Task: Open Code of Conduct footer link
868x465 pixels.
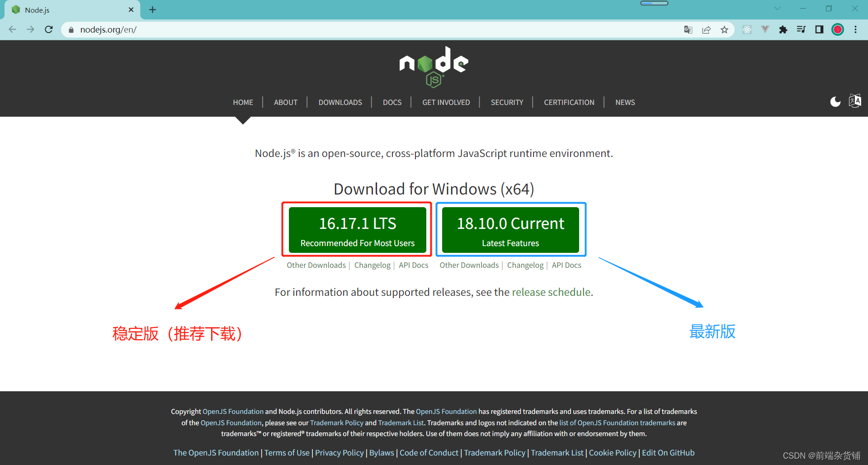Action: click(429, 453)
